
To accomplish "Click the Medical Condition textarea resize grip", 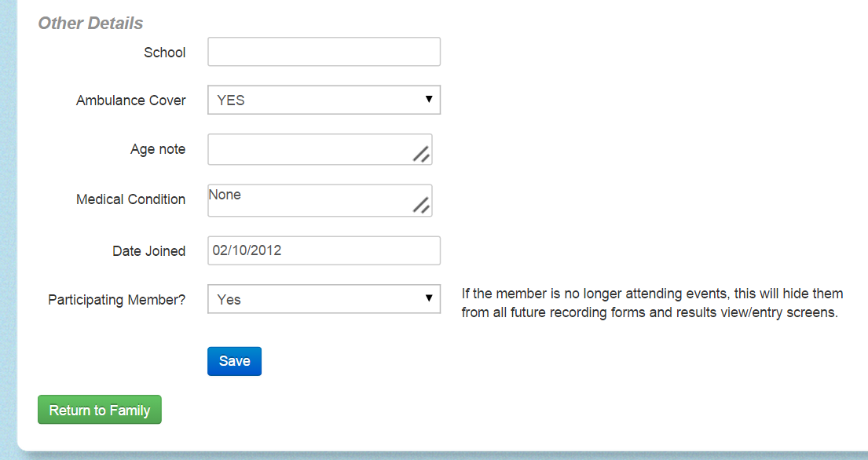I will point(421,205).
